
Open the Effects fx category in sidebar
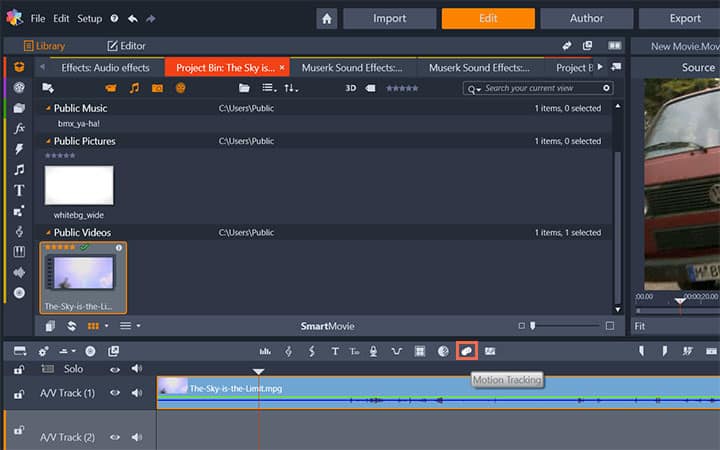pyautogui.click(x=19, y=128)
